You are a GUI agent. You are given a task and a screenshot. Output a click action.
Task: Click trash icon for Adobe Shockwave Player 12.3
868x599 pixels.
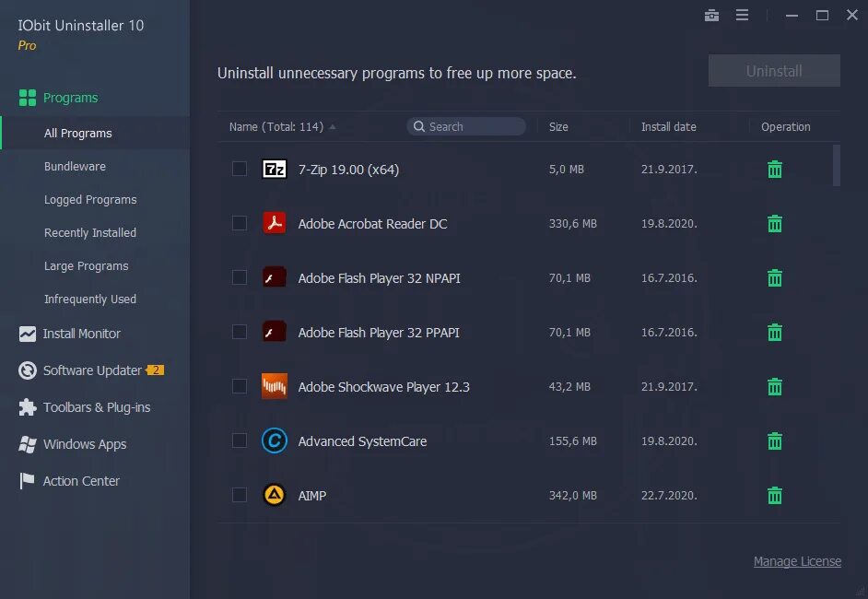click(774, 386)
